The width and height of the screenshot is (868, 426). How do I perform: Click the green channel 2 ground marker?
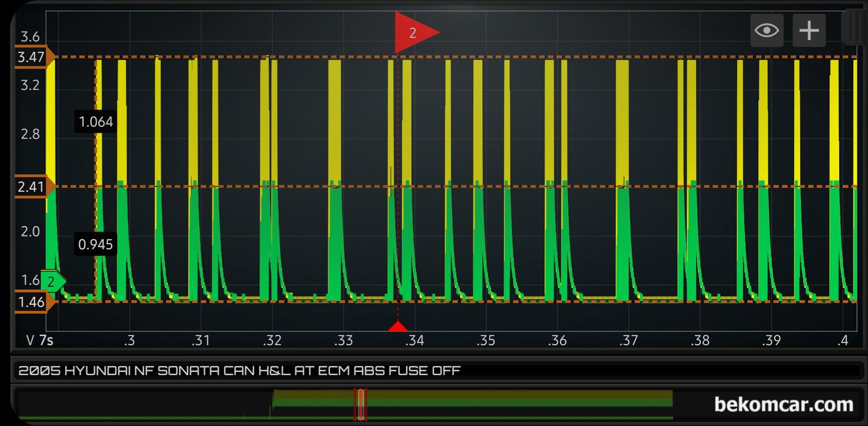54,282
